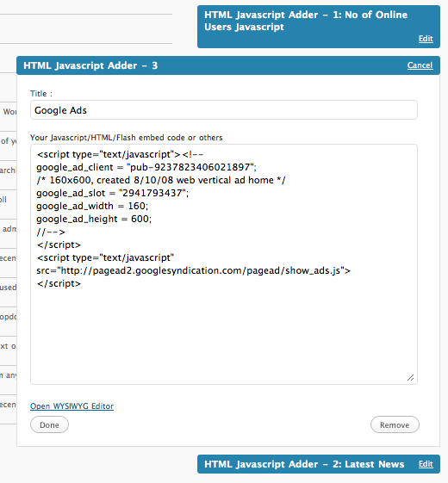This screenshot has width=448, height=483.
Task: Click the 160x600 comment line in code
Action: (x=161, y=180)
